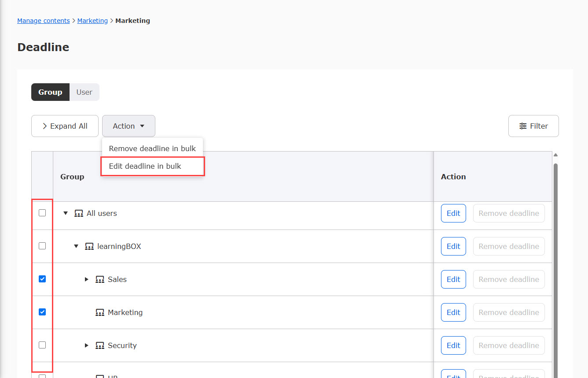
Task: Collapse the All users tree node
Action: pyautogui.click(x=66, y=213)
